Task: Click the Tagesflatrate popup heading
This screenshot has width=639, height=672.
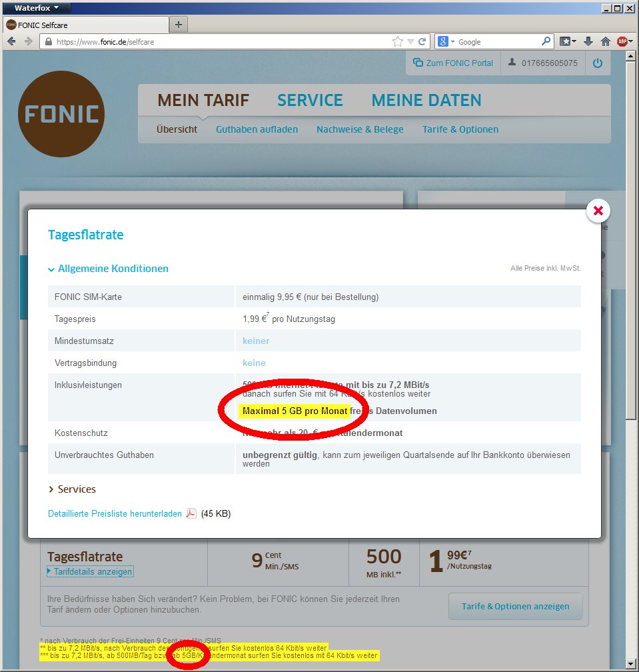Action: coord(86,235)
